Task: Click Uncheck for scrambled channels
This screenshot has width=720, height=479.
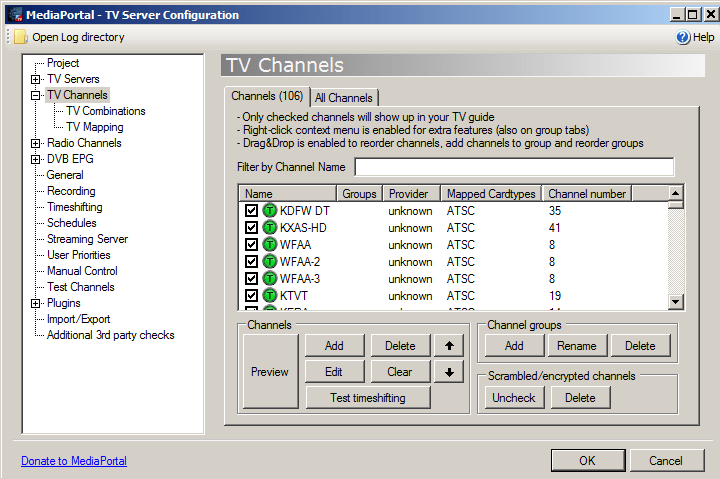Action: (514, 398)
